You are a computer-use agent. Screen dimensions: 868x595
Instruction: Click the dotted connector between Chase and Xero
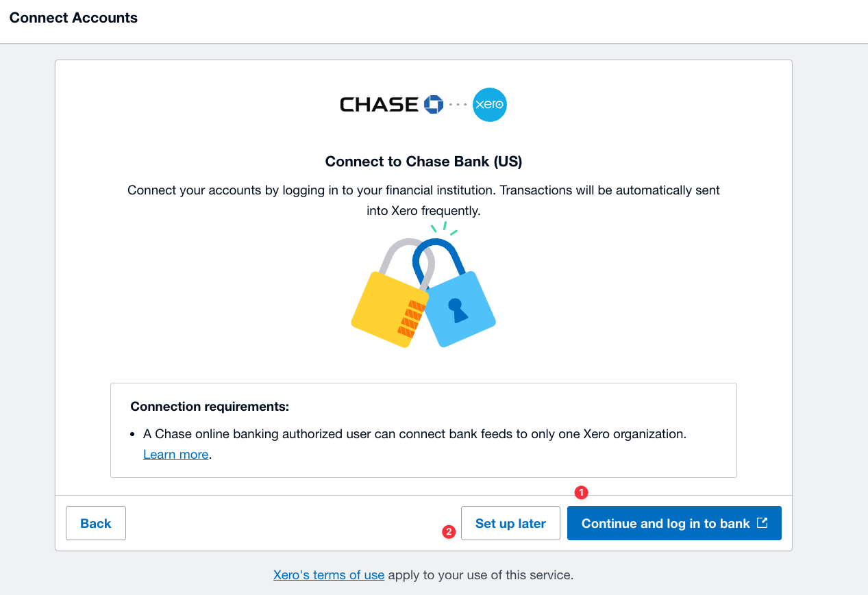(456, 104)
